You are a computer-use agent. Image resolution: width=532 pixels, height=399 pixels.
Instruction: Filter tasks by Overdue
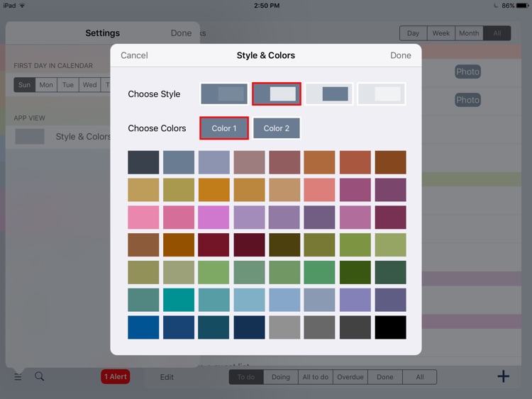[x=350, y=377]
